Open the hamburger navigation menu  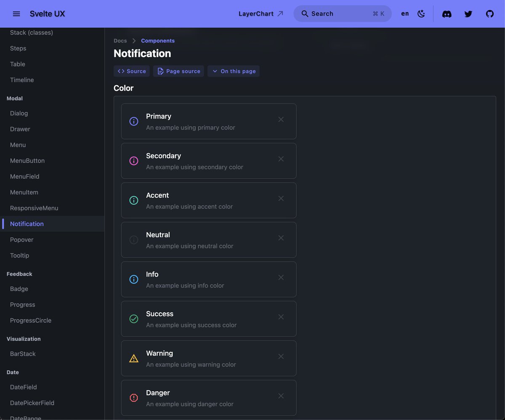tap(16, 13)
